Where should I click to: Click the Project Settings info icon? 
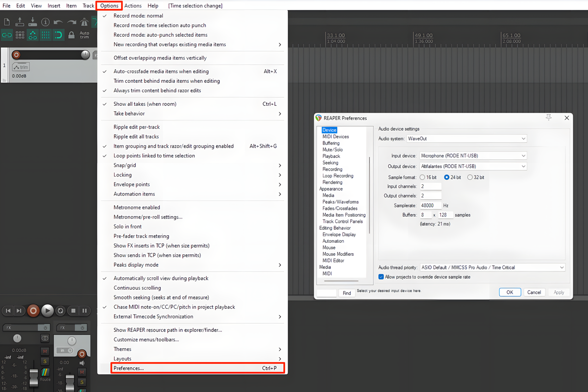click(x=45, y=22)
